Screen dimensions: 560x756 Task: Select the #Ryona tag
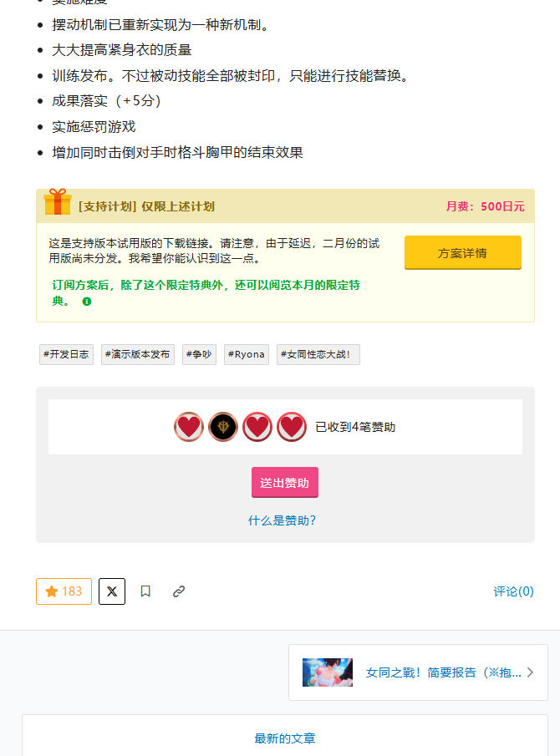246,354
